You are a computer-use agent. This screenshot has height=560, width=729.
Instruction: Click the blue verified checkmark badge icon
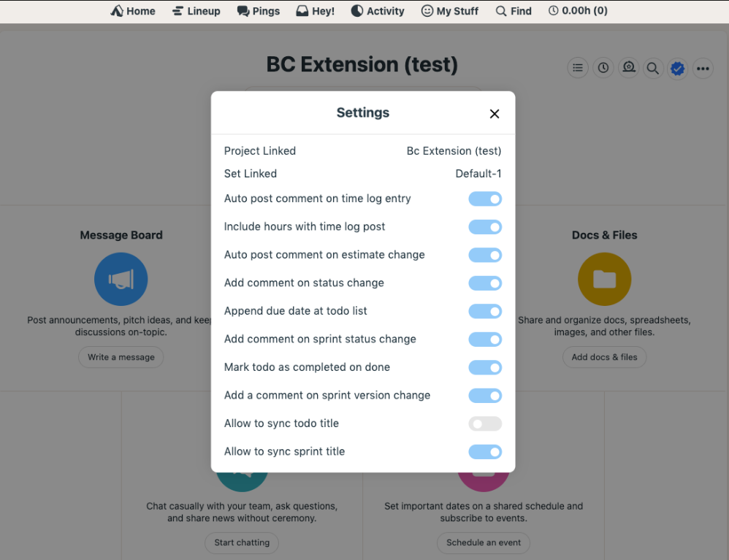pyautogui.click(x=678, y=69)
